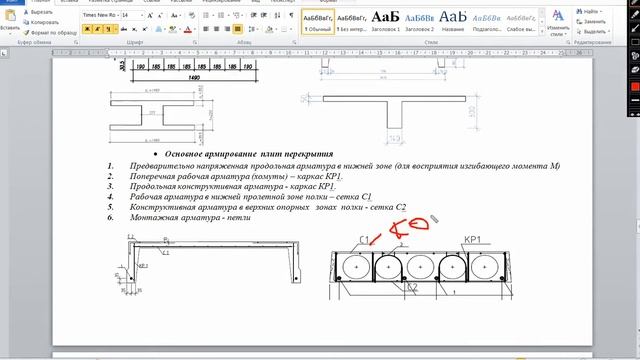Select the rectangle tool in the black annotation toolbar
640x360 pixels.
point(635,42)
